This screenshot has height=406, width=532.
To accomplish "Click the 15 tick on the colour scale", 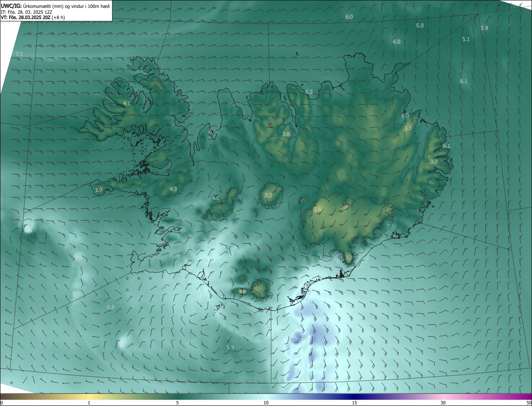I will pos(355,403).
